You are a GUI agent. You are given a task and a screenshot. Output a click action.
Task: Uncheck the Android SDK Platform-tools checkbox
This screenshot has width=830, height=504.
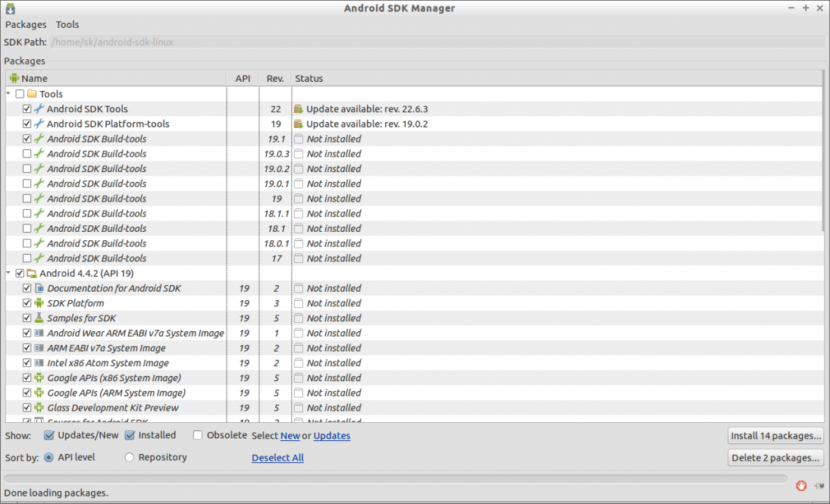(27, 124)
